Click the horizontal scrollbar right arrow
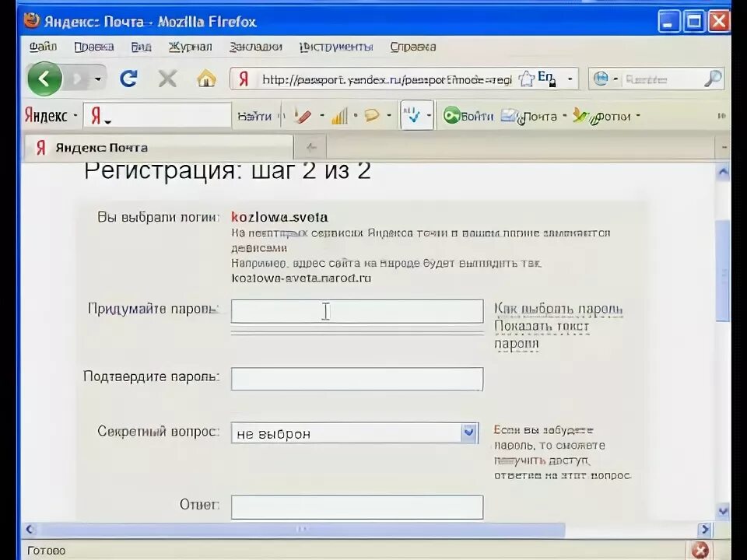This screenshot has height=560, width=747. coord(705,529)
